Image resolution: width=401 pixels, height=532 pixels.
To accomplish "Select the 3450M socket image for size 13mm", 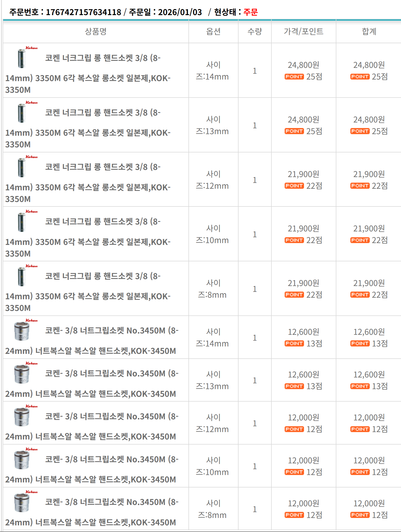I will point(22,374).
